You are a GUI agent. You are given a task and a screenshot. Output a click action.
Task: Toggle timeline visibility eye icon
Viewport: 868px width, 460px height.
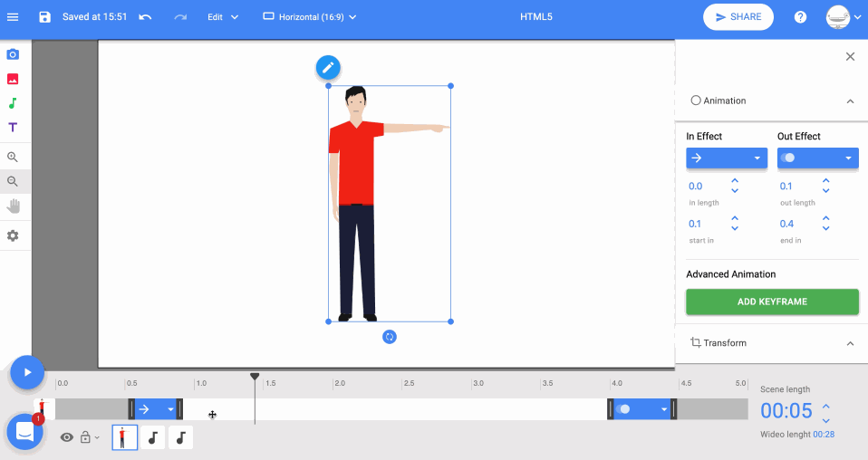tap(67, 438)
